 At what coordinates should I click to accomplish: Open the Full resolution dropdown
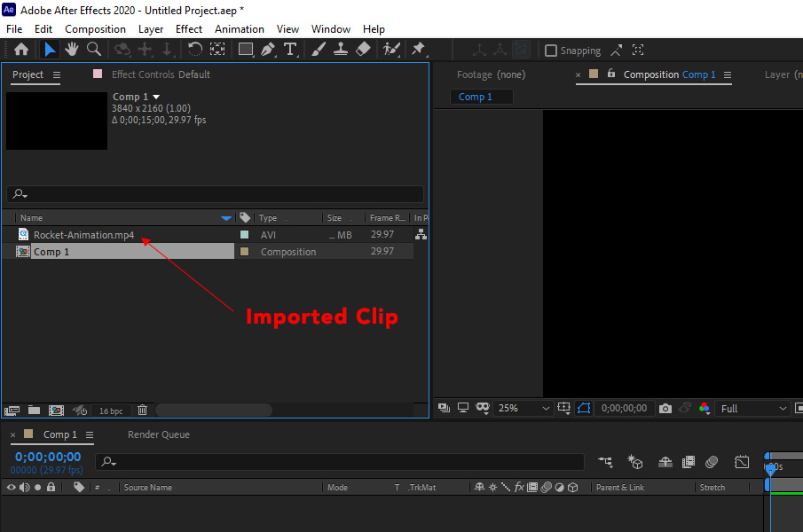click(752, 409)
